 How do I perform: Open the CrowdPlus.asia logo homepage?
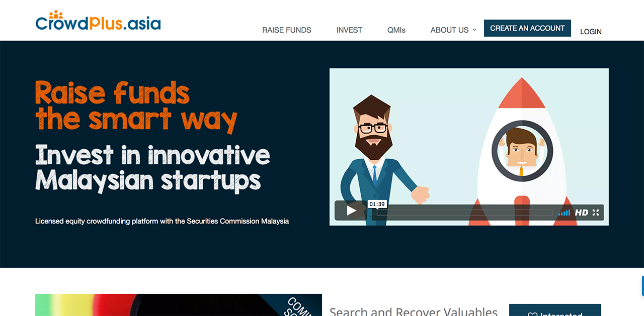[98, 21]
